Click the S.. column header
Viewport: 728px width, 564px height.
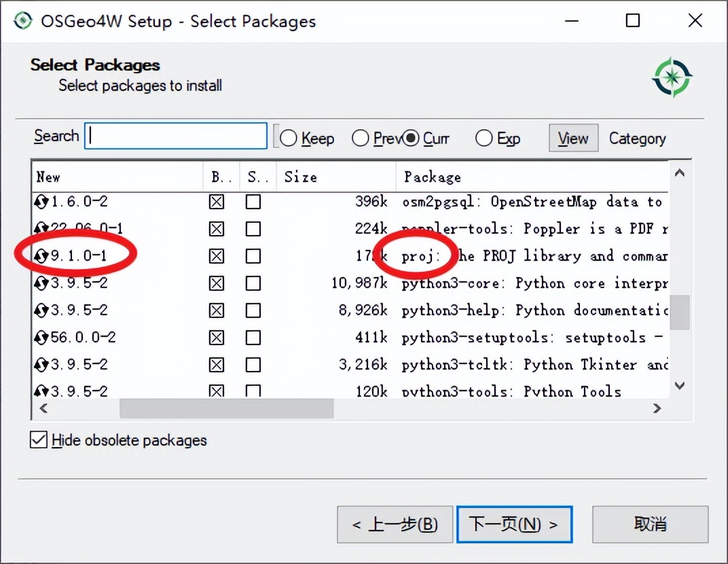pos(258,177)
